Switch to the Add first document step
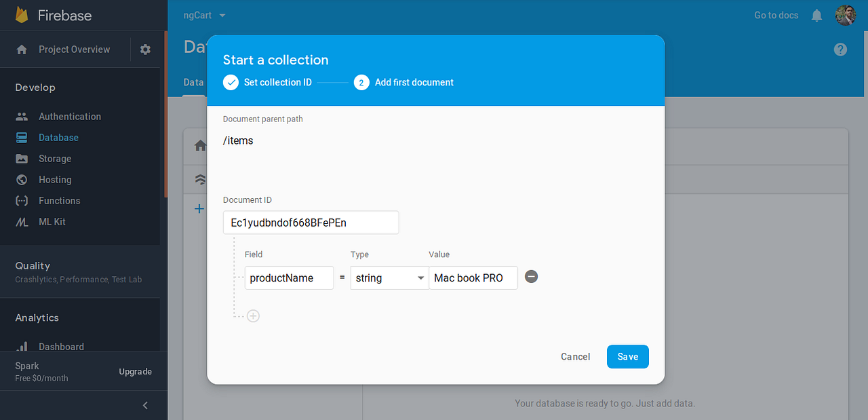Image resolution: width=868 pixels, height=420 pixels. pos(403,82)
